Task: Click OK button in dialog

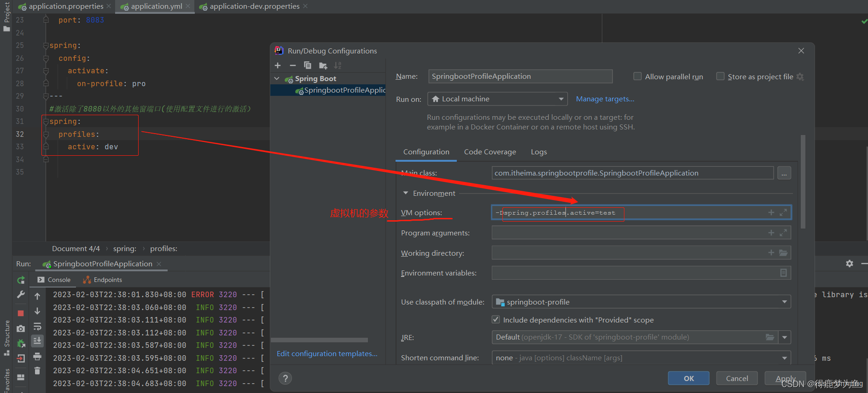Action: pos(689,378)
